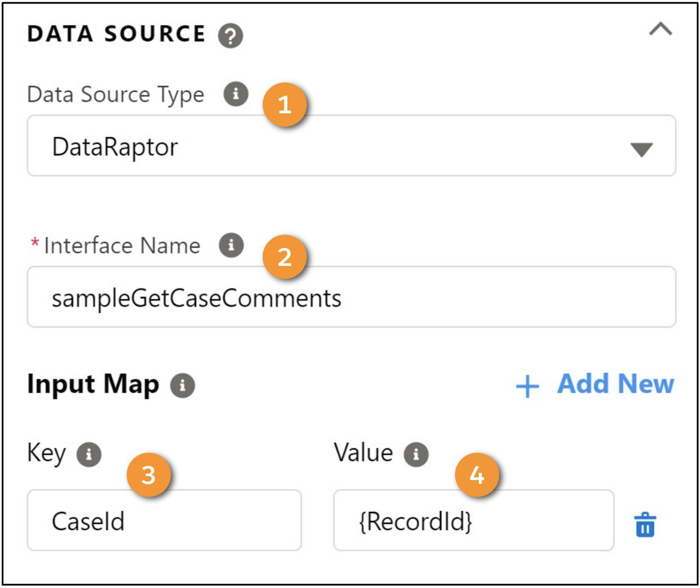Click the Input Map info icon
The image size is (700, 588).
(183, 385)
